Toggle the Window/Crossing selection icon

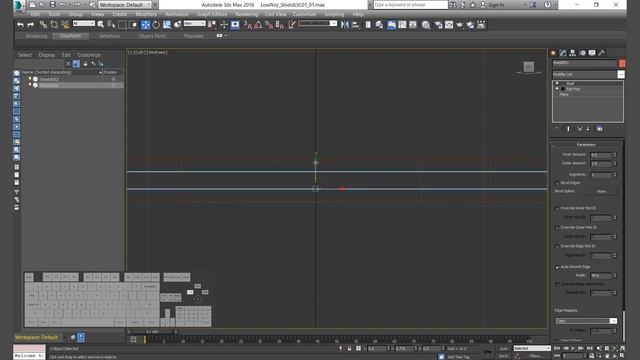click(x=133, y=25)
